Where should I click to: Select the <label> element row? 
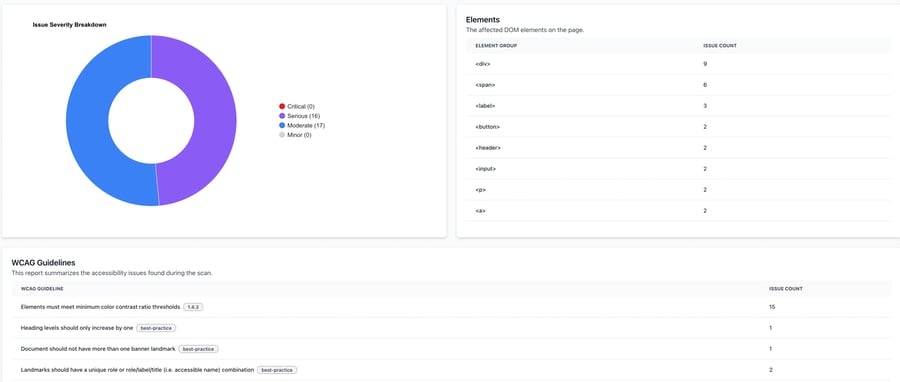click(x=678, y=106)
